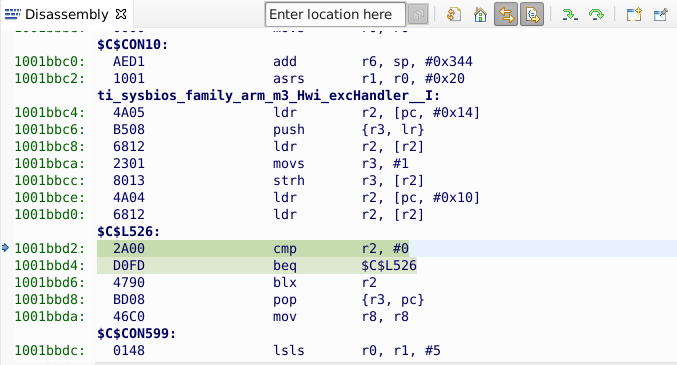
Task: Click the $C$CON599 symbol label
Action: pos(136,333)
